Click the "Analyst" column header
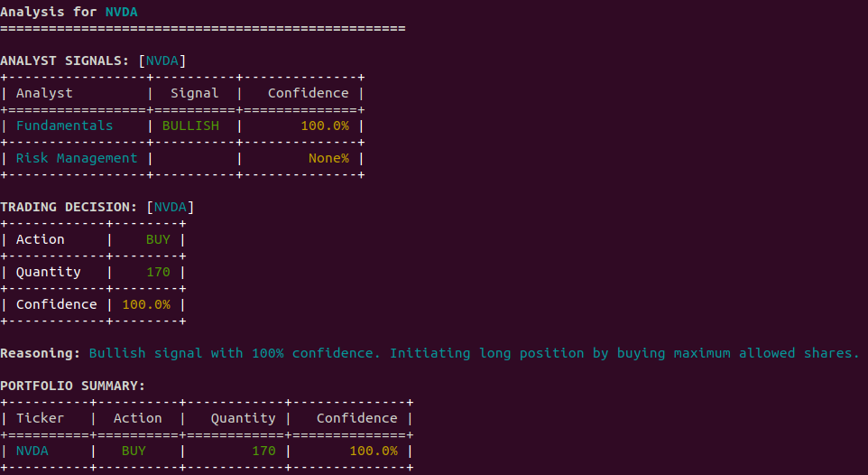868x475 pixels. click(44, 93)
